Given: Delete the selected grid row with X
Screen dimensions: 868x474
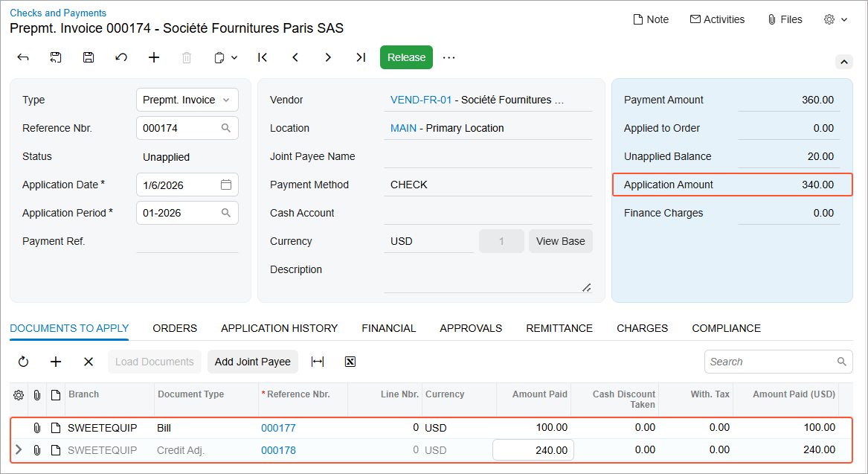Looking at the screenshot, I should tap(89, 362).
